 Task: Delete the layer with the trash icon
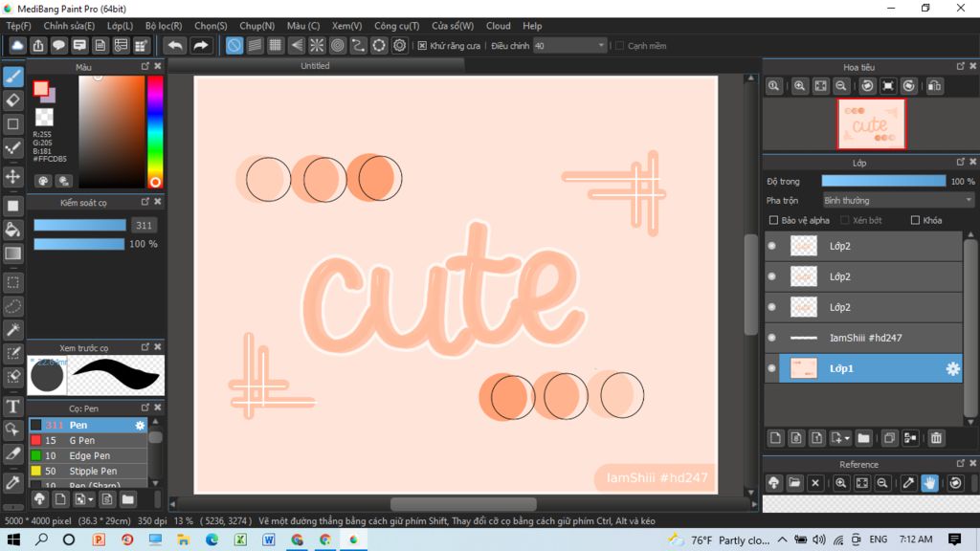[x=936, y=438]
